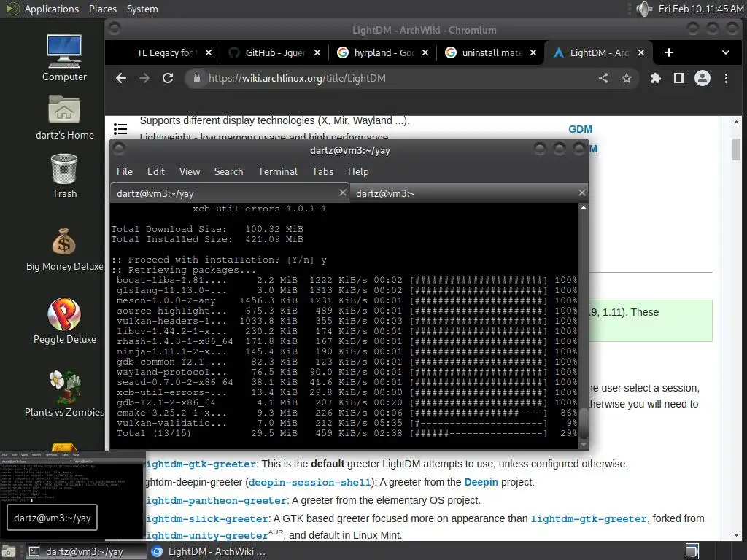Open lightdm-gtk-greeter package link

pos(201,464)
